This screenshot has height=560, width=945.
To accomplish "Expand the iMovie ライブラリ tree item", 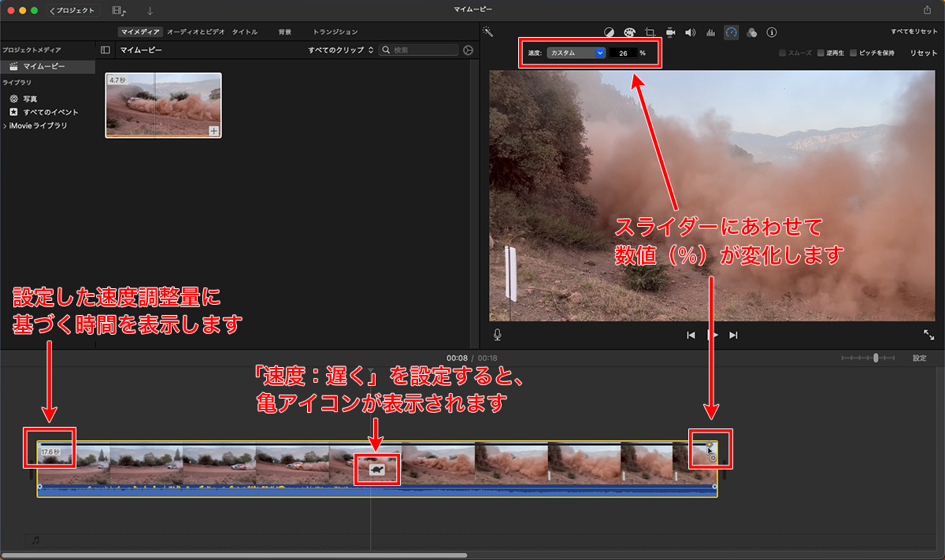I will point(5,126).
